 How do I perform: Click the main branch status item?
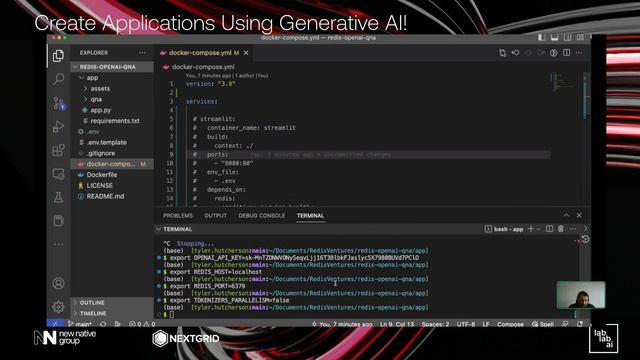(80, 324)
